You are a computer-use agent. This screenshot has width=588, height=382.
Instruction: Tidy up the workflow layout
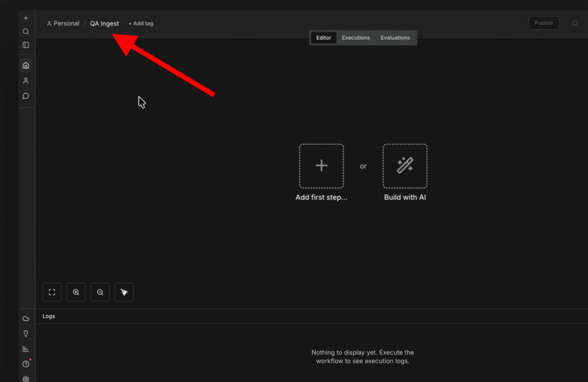(x=124, y=292)
